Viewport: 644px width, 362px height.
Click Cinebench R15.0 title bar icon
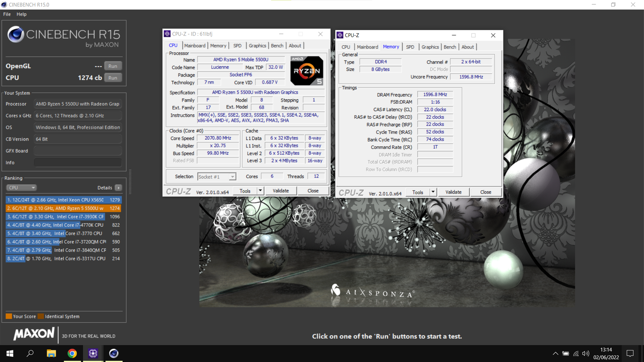[x=4, y=5]
